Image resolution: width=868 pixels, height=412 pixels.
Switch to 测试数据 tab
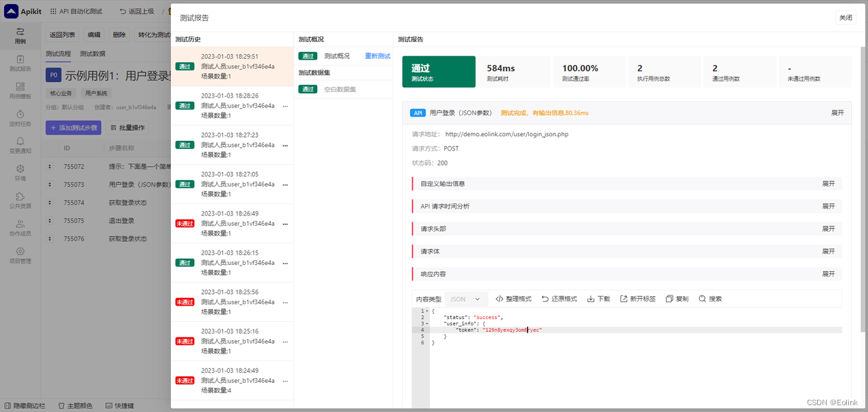[x=92, y=54]
